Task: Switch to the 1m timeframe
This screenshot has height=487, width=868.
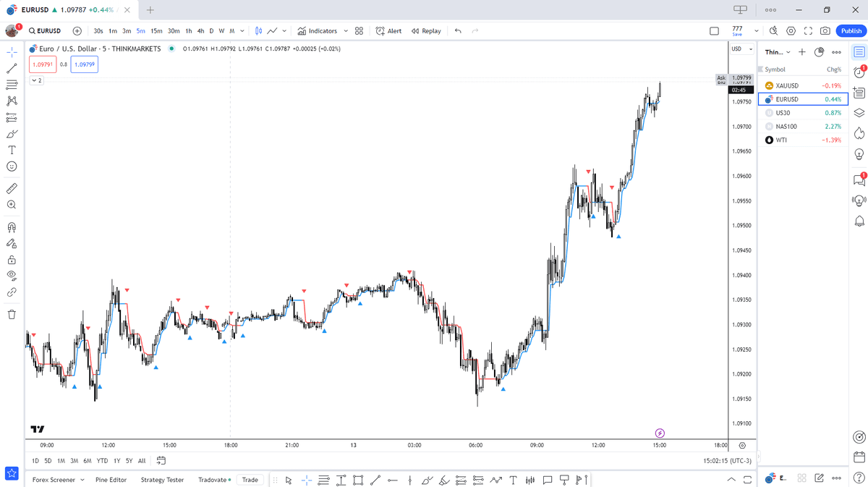Action: click(113, 31)
